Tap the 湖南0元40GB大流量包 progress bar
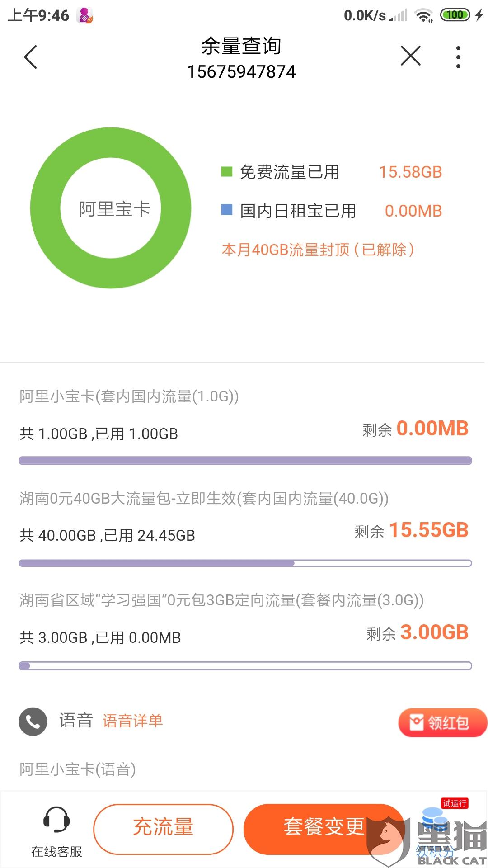 [x=245, y=563]
